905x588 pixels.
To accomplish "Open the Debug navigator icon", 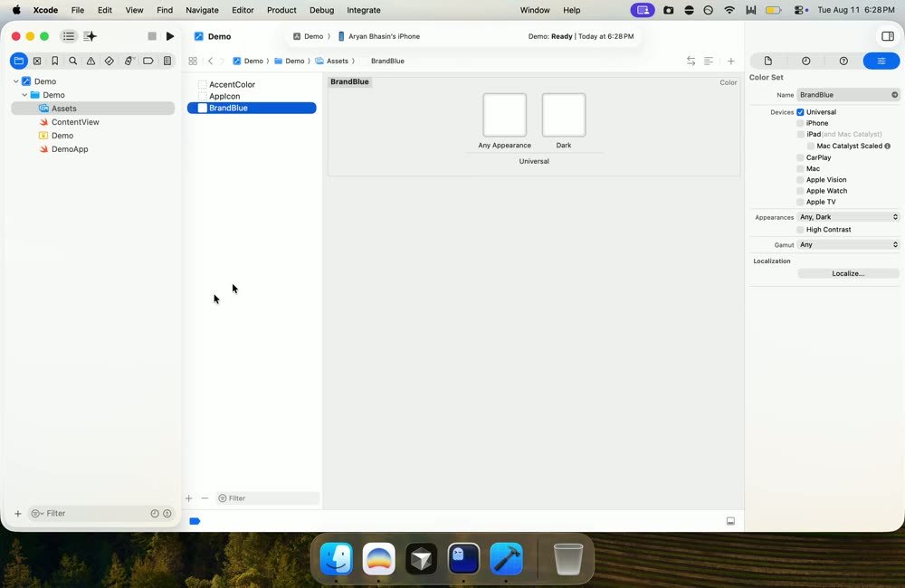I will (129, 61).
